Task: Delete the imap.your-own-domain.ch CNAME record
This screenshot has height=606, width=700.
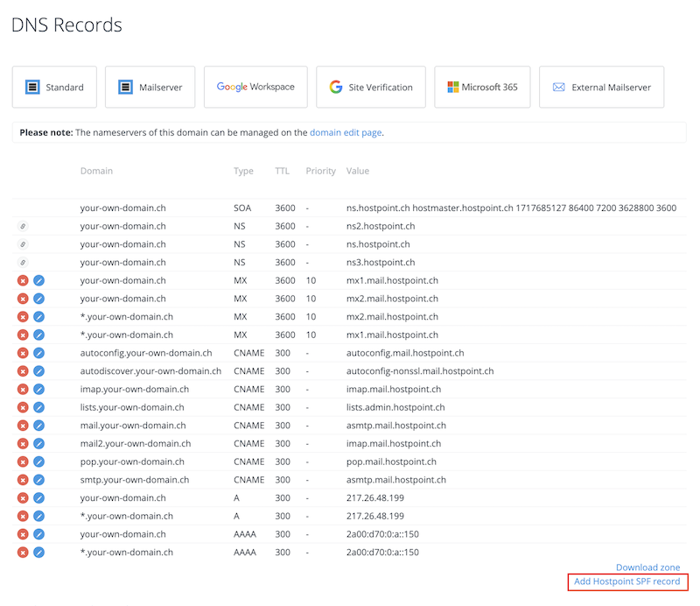Action: [23, 389]
